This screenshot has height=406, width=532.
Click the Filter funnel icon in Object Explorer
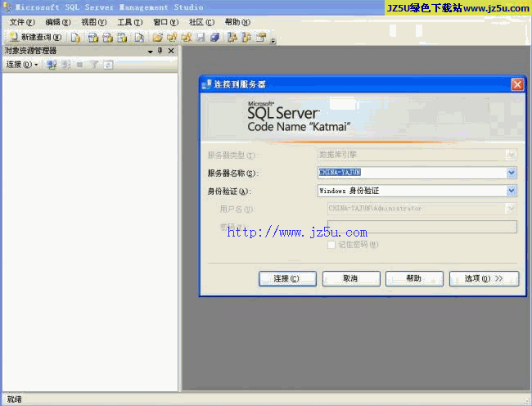coord(94,65)
